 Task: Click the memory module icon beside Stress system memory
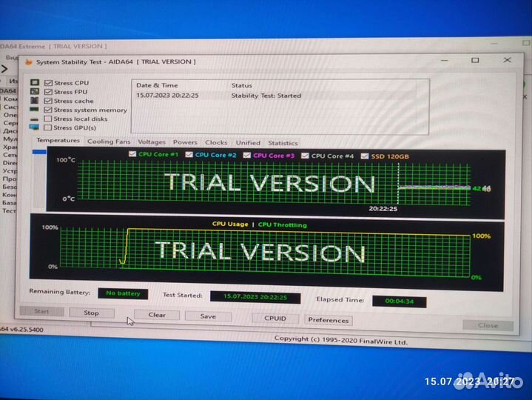35,110
